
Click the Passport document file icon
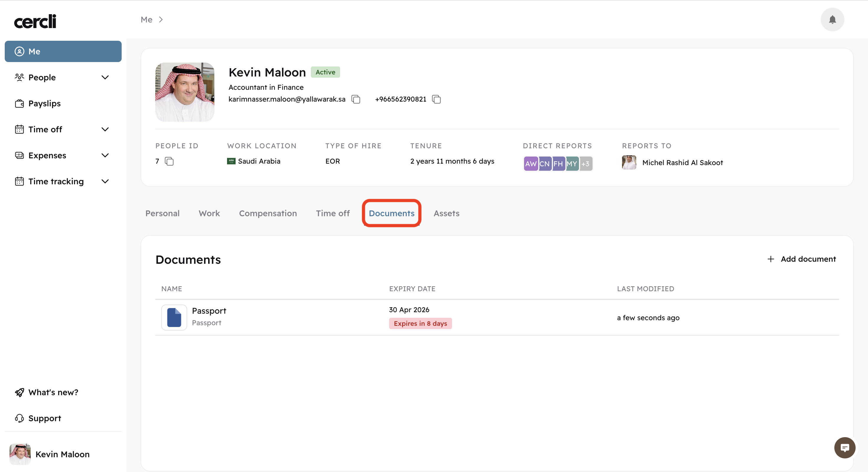coord(174,317)
